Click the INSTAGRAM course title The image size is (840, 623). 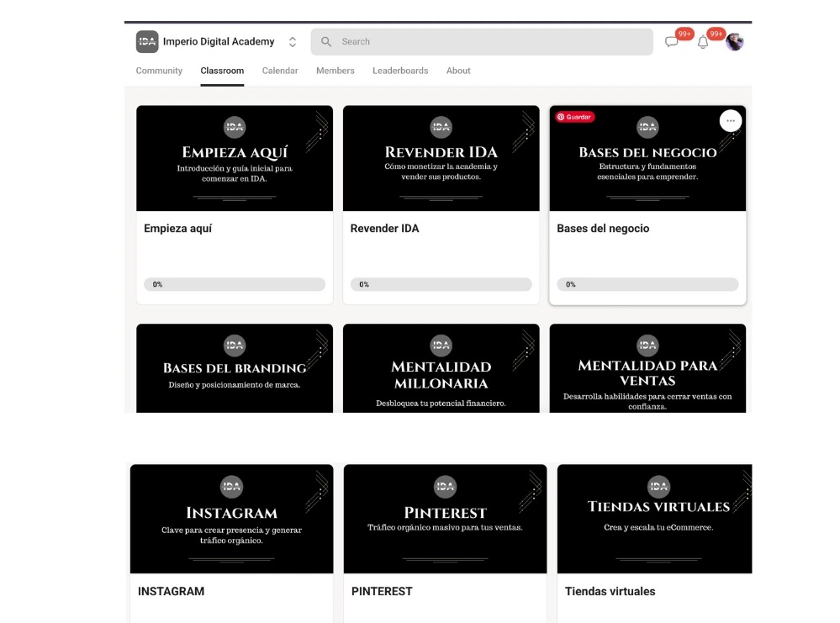point(171,591)
